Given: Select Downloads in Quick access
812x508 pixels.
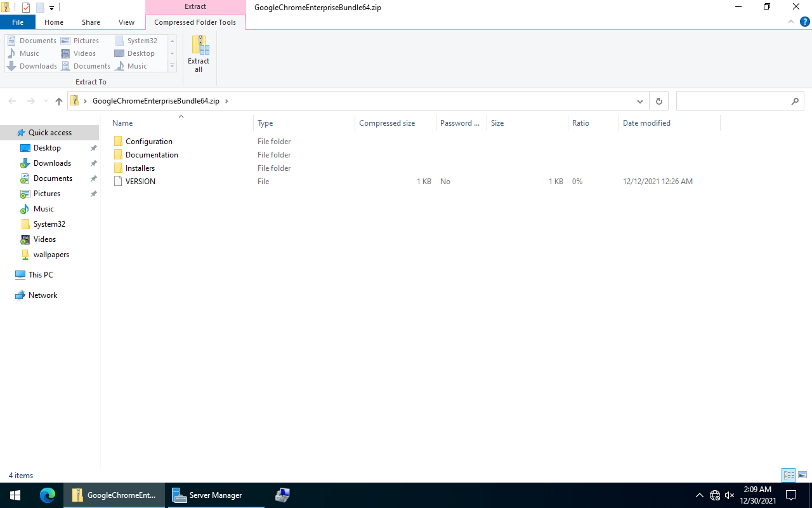Looking at the screenshot, I should [x=52, y=163].
